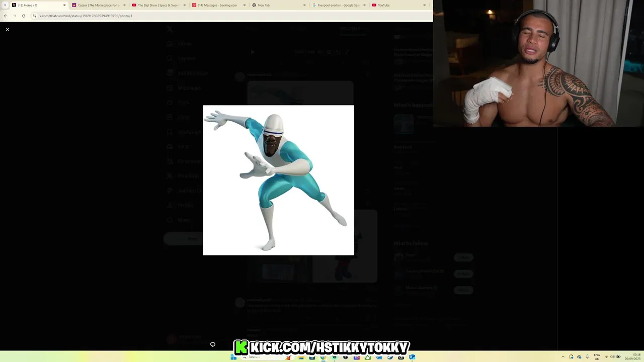Click the Frozone character image
Viewport: 644px width, 362px height.
(x=278, y=180)
